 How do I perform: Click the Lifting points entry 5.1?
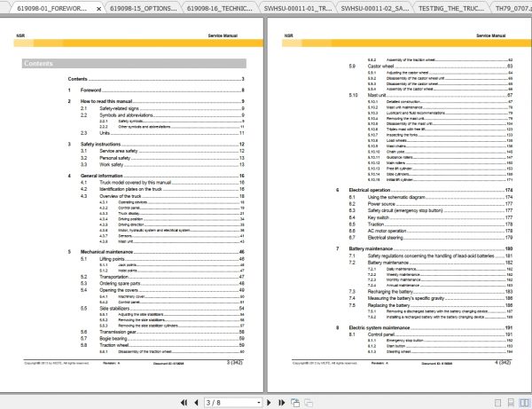(x=162, y=259)
